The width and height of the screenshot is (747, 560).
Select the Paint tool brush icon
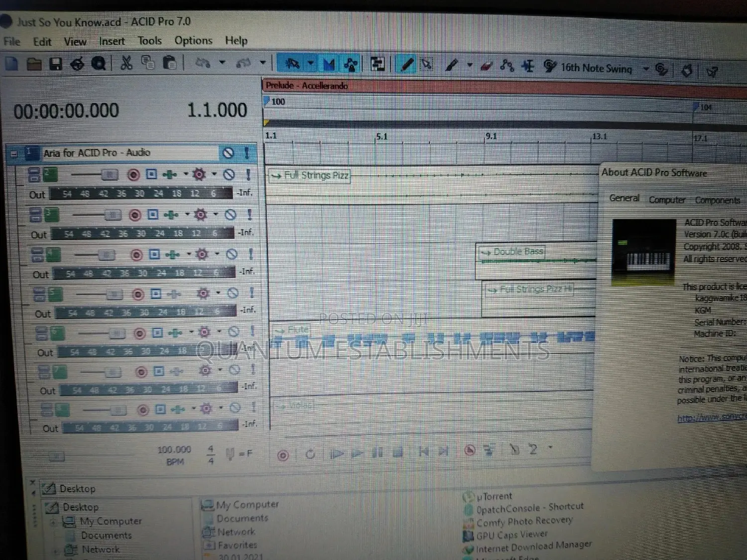pos(452,65)
